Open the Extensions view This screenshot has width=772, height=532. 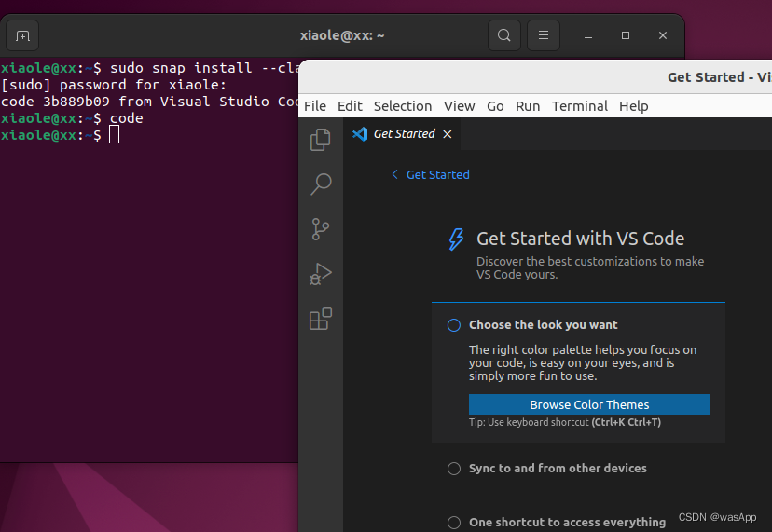[x=321, y=319]
